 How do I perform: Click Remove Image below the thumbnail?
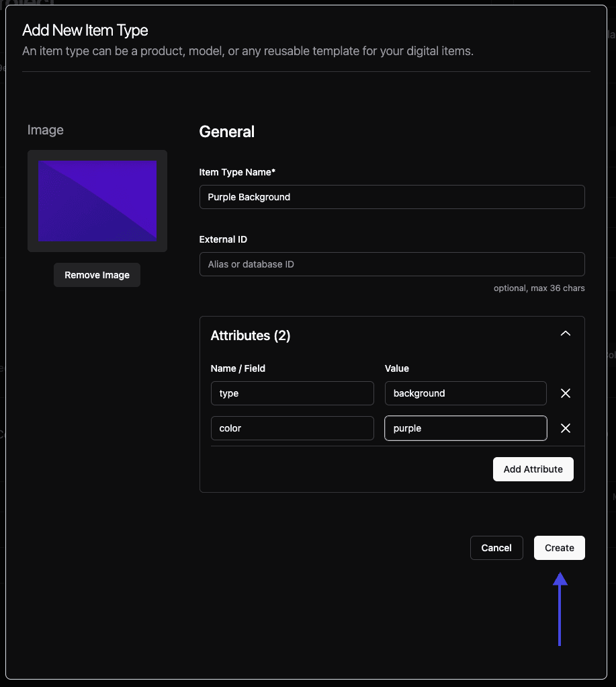97,275
